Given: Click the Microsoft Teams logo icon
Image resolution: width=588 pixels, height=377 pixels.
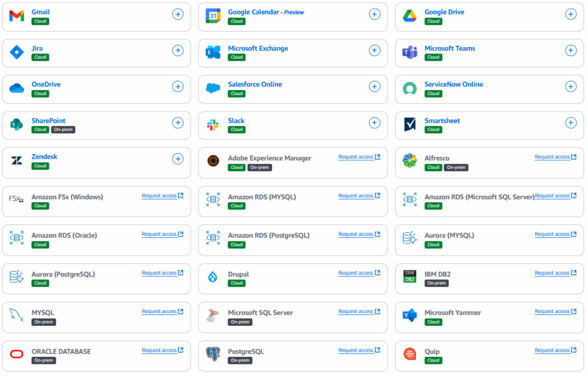Looking at the screenshot, I should coord(409,52).
